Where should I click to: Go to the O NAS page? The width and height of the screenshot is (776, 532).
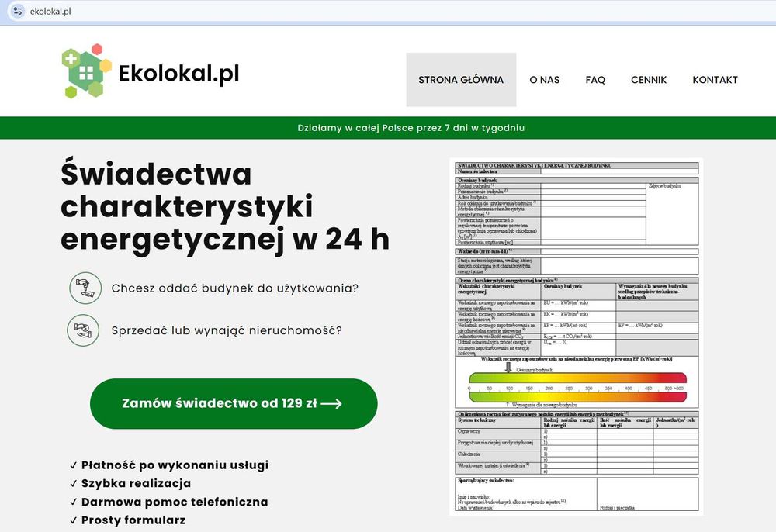pyautogui.click(x=545, y=80)
